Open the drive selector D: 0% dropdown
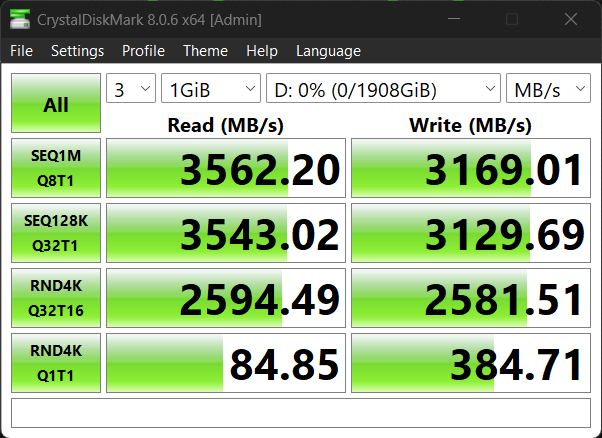 383,88
